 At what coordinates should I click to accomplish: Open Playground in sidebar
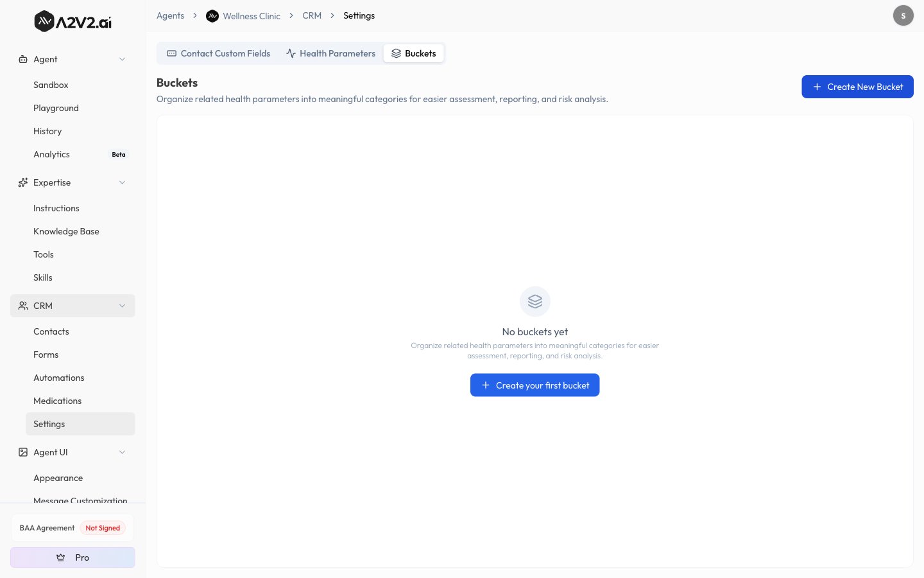click(x=80, y=108)
